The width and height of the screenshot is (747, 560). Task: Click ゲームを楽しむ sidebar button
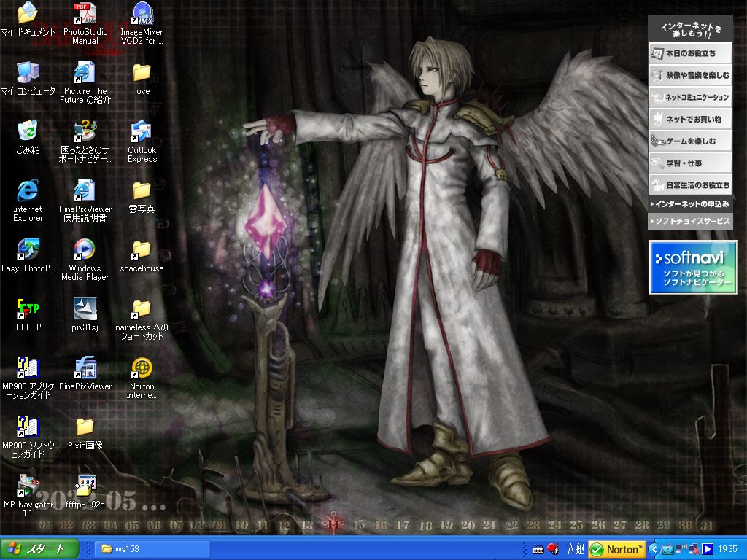690,141
